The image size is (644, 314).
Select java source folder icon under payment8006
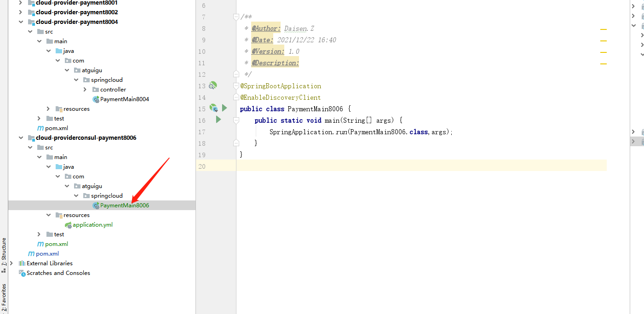[x=59, y=167]
